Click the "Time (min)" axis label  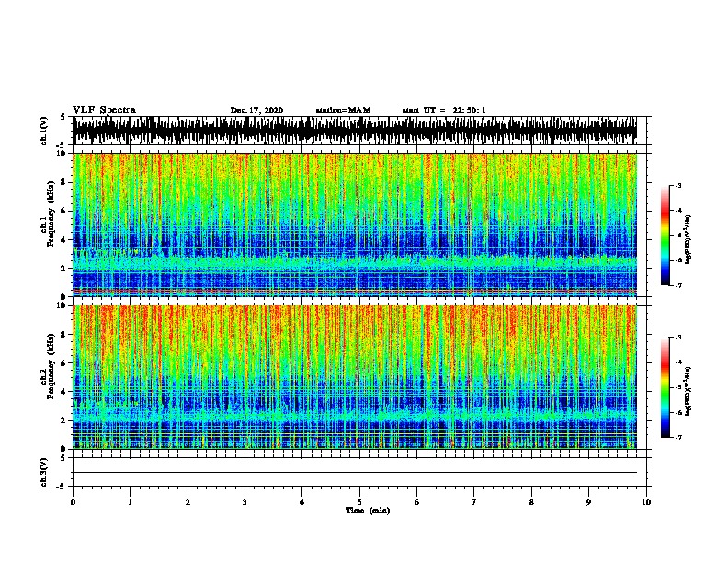coord(368,511)
